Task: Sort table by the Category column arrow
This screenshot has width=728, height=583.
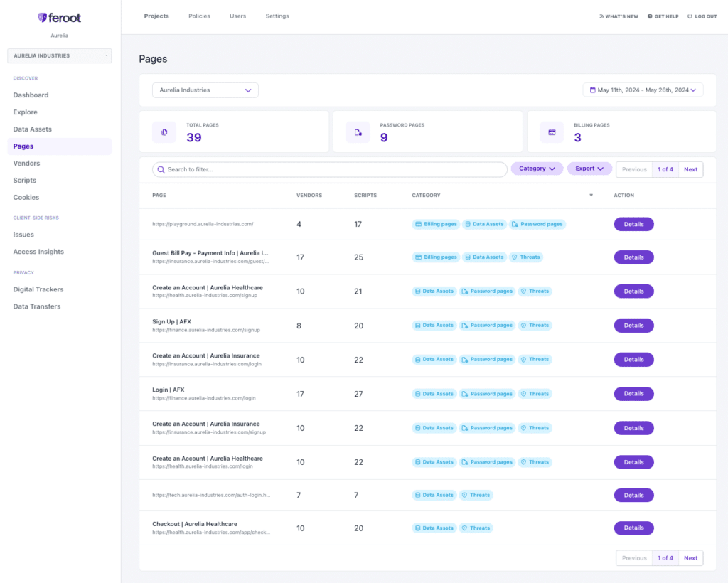Action: pyautogui.click(x=591, y=196)
